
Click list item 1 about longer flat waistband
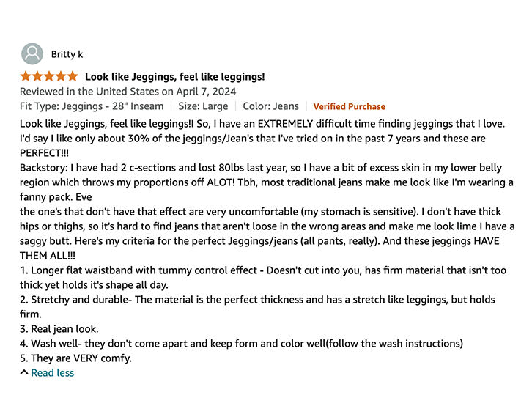coord(262,270)
